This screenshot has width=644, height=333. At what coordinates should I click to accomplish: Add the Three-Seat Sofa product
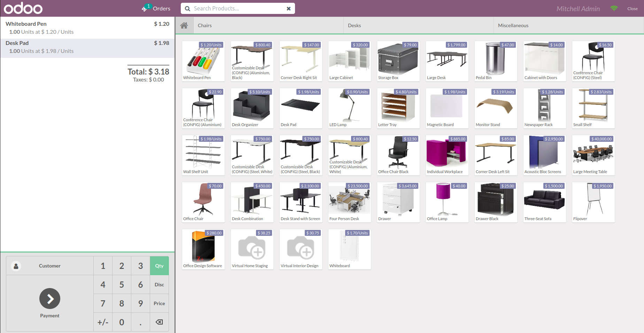click(544, 202)
